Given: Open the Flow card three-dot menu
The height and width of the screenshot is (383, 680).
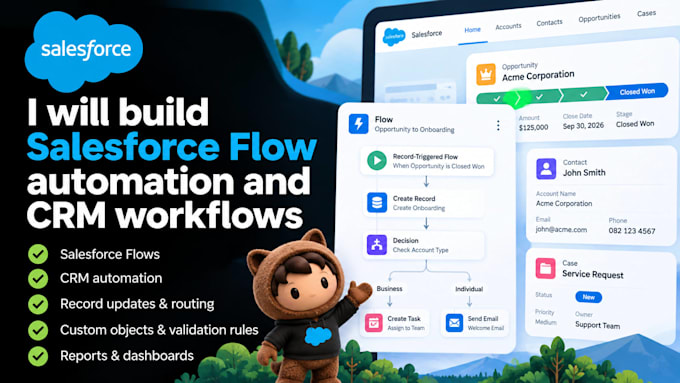Looking at the screenshot, I should point(498,125).
